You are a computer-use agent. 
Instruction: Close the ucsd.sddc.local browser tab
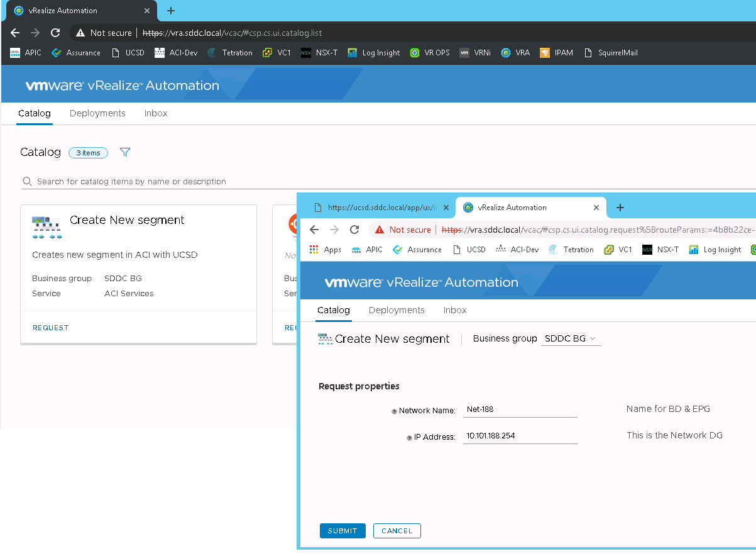[x=446, y=208]
